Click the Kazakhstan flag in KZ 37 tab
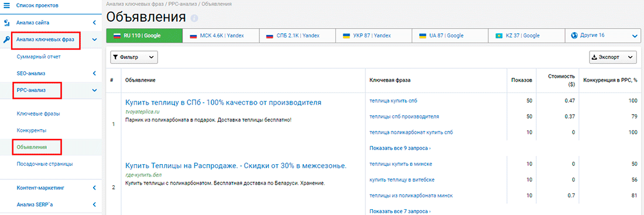Viewport: 644px width, 215px height. (x=499, y=36)
